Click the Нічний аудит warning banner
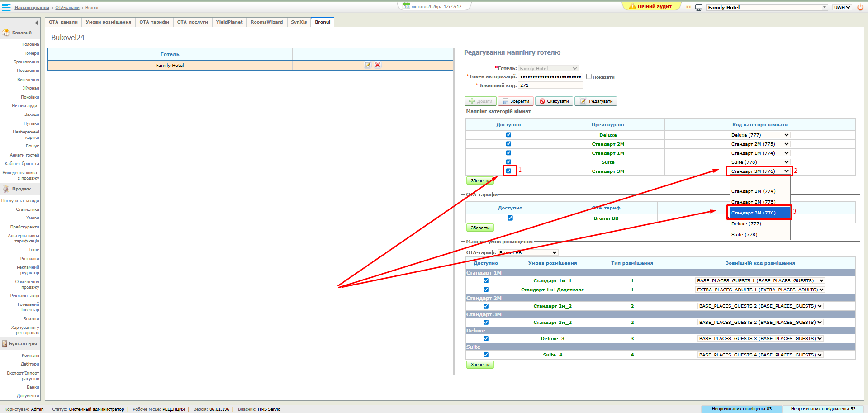Viewport: 868px width, 413px height. 650,6
